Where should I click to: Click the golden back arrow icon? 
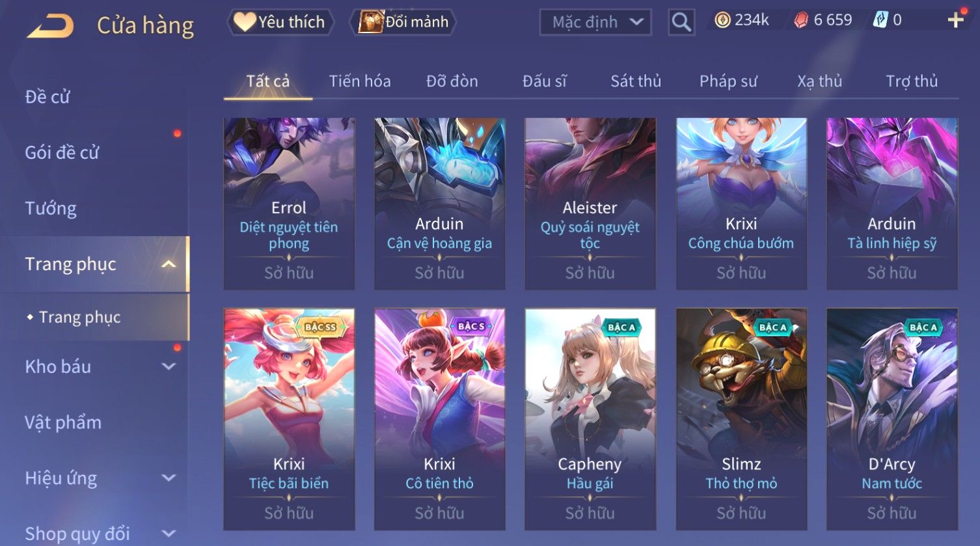[x=50, y=26]
